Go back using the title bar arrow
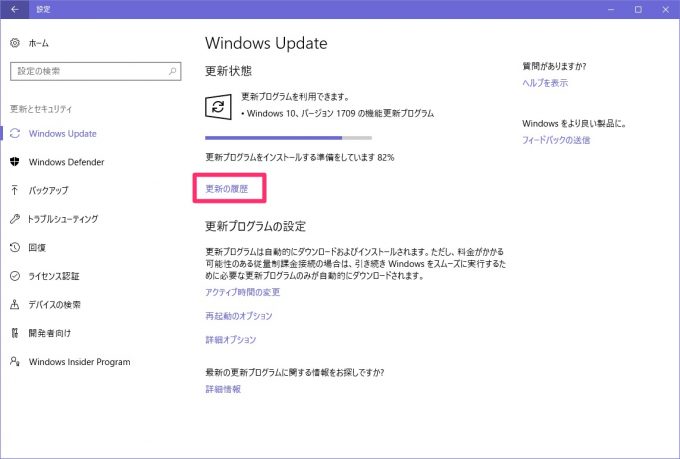 [14, 9]
